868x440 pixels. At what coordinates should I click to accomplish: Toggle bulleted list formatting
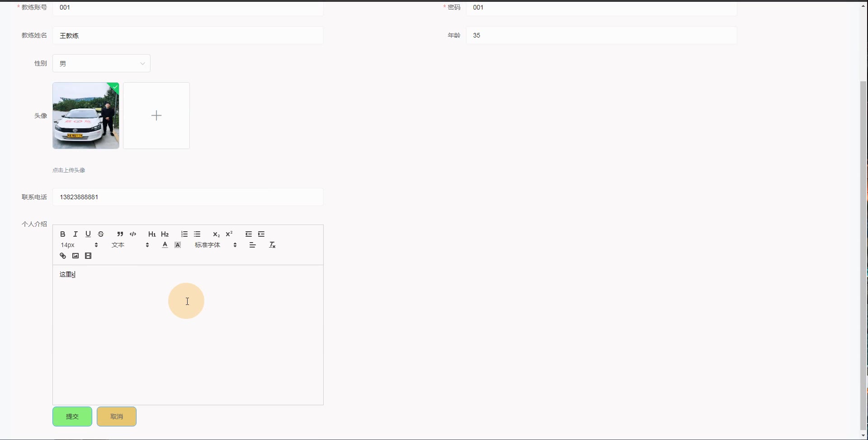[x=197, y=234]
